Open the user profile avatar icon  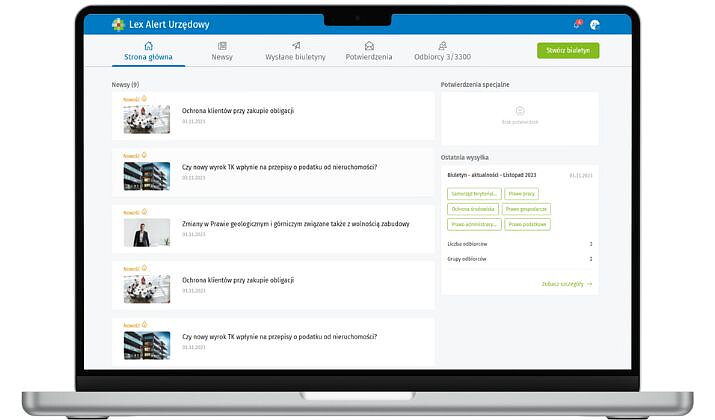coord(596,25)
